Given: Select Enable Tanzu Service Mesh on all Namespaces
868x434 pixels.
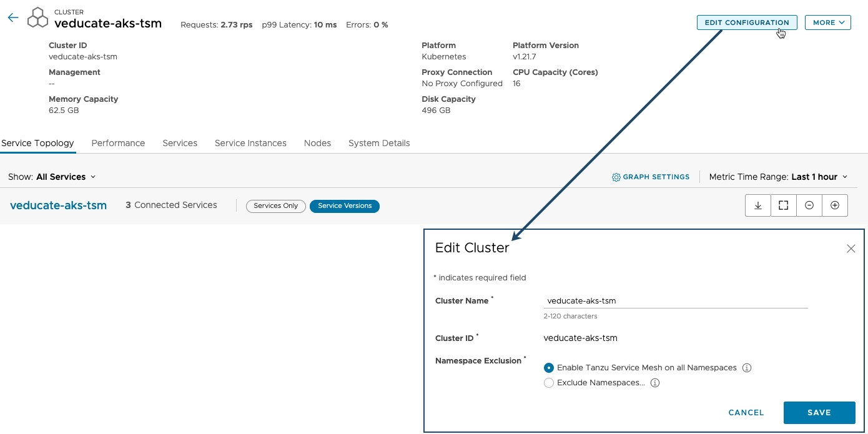Looking at the screenshot, I should pyautogui.click(x=549, y=368).
